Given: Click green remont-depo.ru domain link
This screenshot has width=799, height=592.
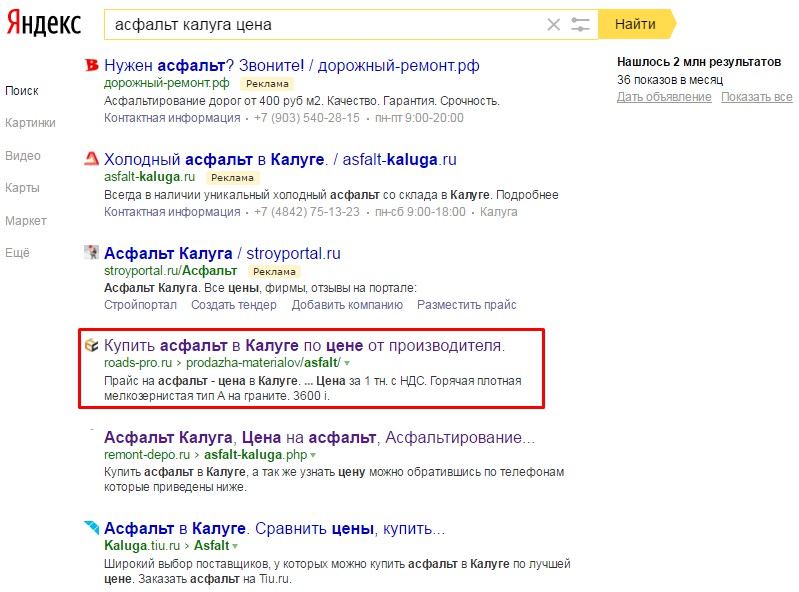Looking at the screenshot, I should coord(147,454).
